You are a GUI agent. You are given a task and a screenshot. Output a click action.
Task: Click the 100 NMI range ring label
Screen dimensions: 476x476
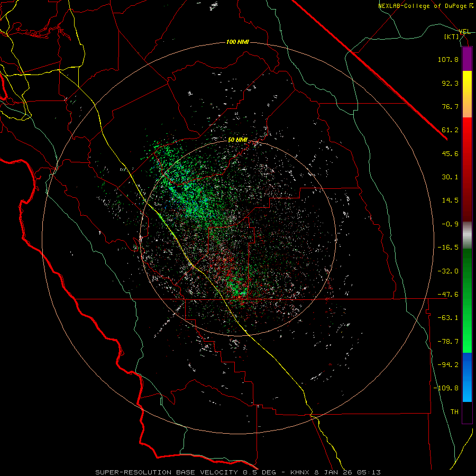coord(237,42)
